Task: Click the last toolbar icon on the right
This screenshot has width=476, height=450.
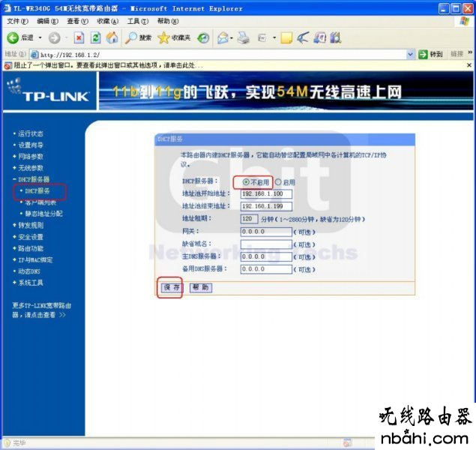Action: point(335,37)
